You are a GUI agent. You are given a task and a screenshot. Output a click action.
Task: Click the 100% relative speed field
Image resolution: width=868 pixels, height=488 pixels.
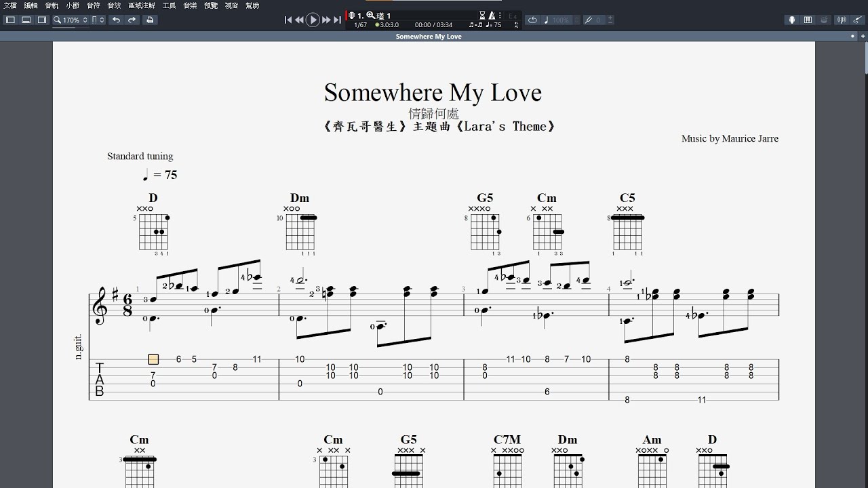click(561, 20)
